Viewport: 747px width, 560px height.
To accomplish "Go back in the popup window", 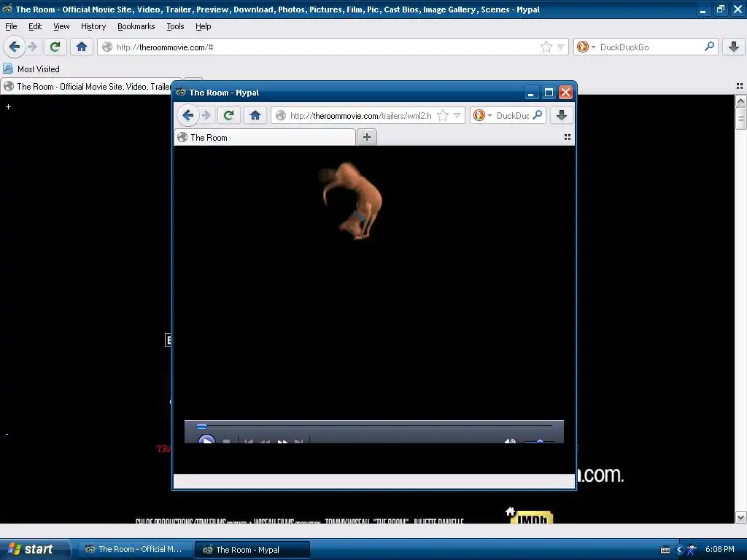I will coord(187,115).
